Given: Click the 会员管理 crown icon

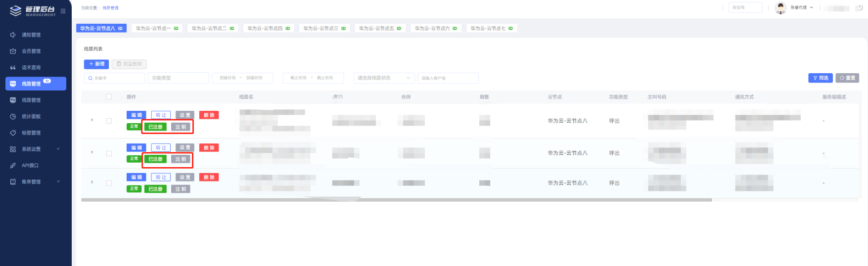Looking at the screenshot, I should (13, 51).
